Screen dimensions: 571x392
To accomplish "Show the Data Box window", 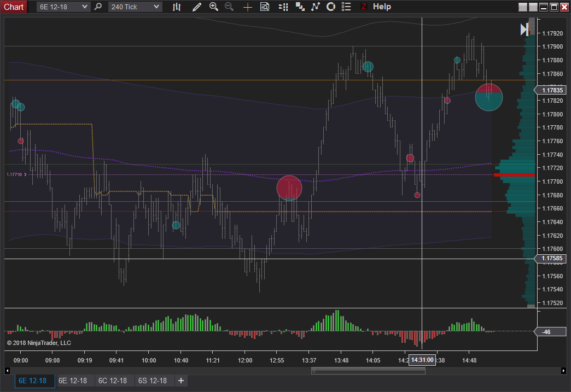I will click(265, 7).
